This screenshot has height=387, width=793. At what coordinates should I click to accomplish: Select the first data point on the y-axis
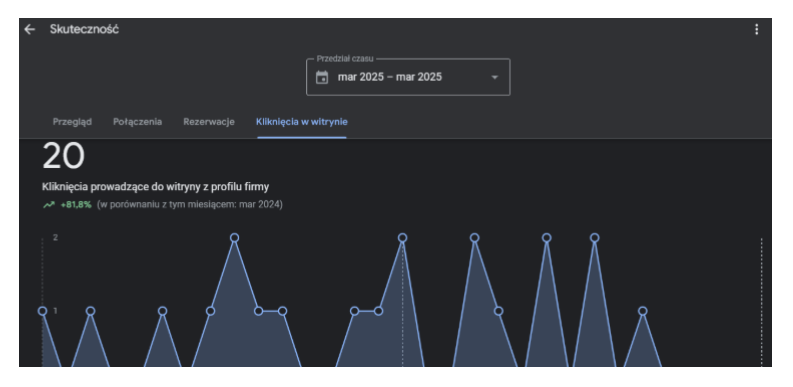[x=42, y=311]
